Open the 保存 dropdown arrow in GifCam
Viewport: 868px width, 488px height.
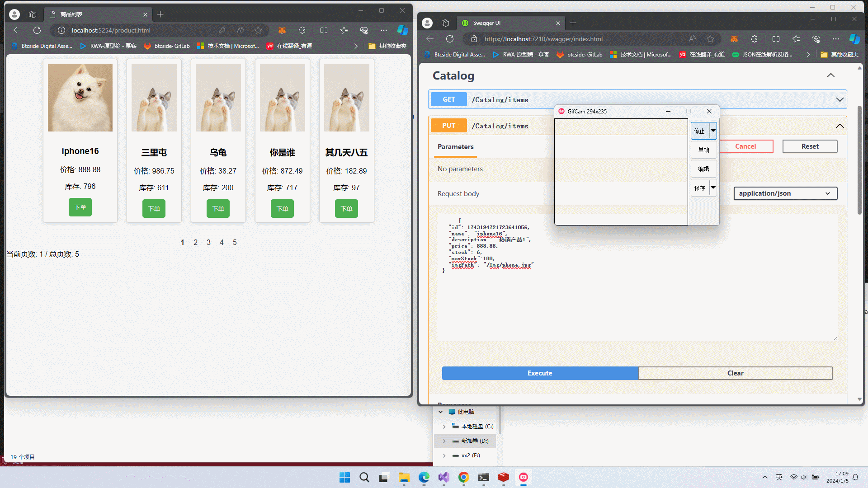(x=713, y=188)
